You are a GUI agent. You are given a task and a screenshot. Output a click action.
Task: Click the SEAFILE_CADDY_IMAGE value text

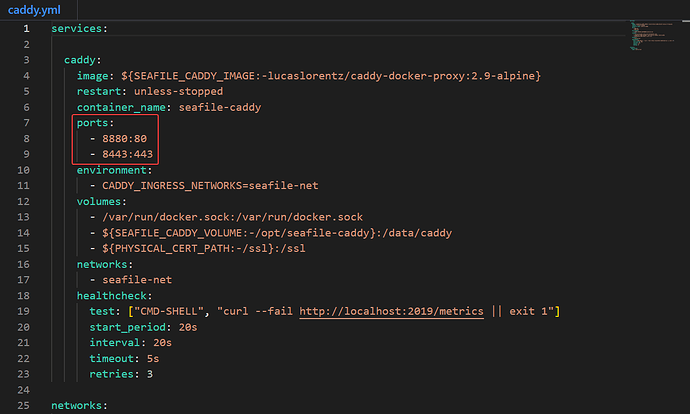[x=331, y=76]
